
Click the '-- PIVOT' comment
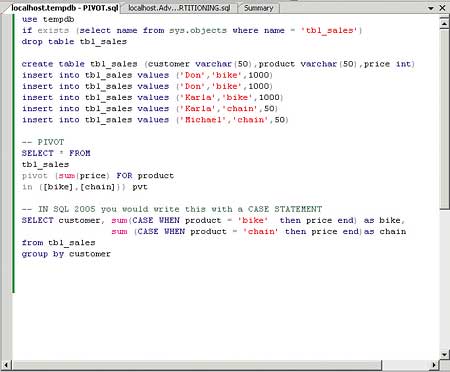click(43, 142)
